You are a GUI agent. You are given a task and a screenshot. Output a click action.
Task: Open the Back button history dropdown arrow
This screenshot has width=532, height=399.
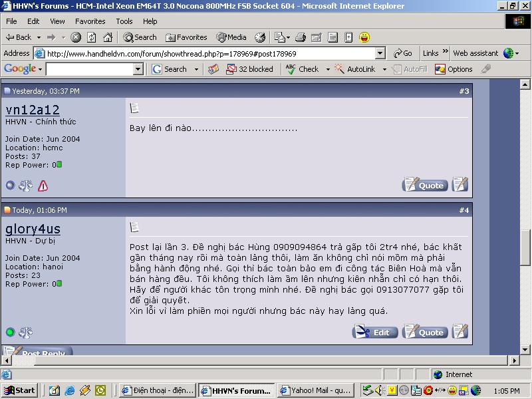click(x=39, y=37)
